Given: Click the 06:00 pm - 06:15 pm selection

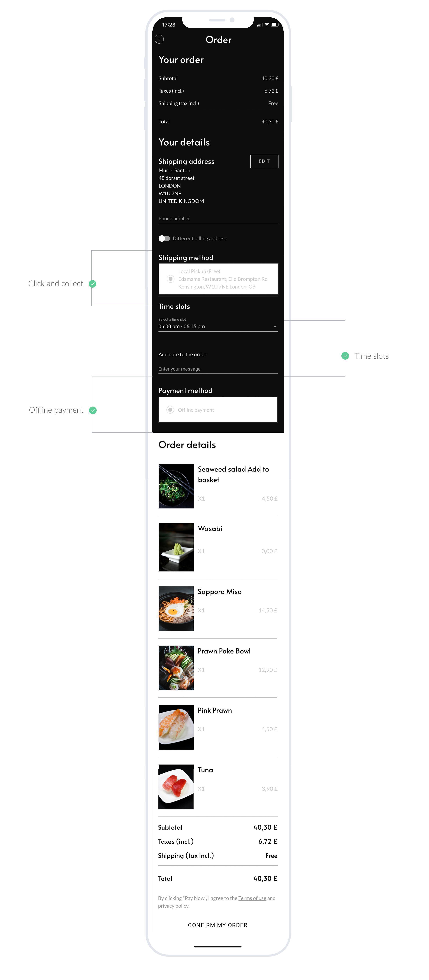Looking at the screenshot, I should pos(182,326).
